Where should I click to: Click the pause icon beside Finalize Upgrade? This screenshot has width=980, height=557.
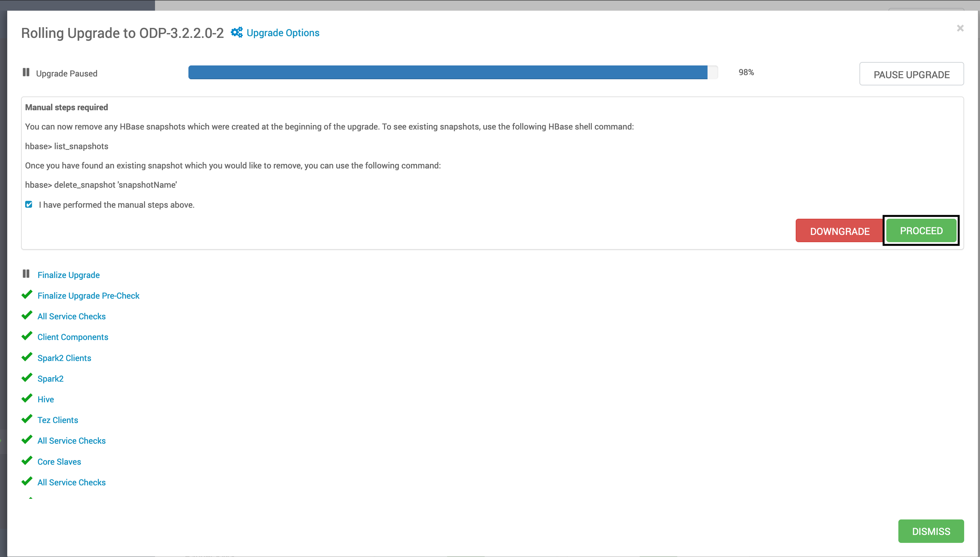pos(26,274)
